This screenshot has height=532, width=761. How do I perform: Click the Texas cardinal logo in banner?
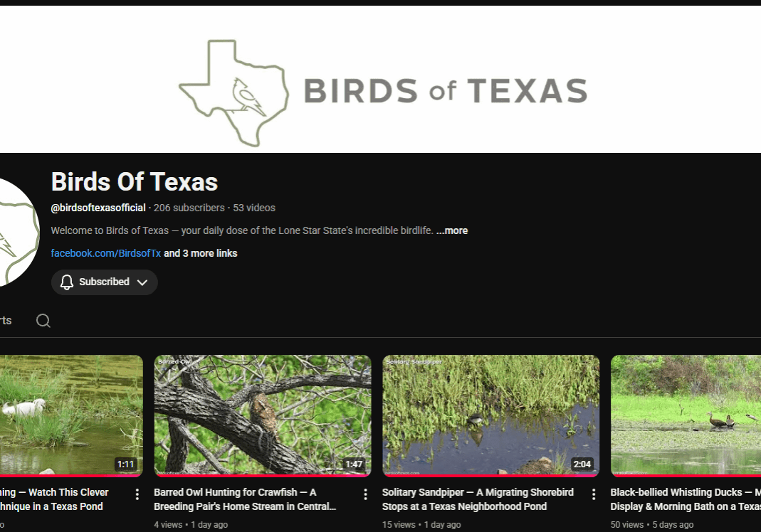(x=233, y=93)
